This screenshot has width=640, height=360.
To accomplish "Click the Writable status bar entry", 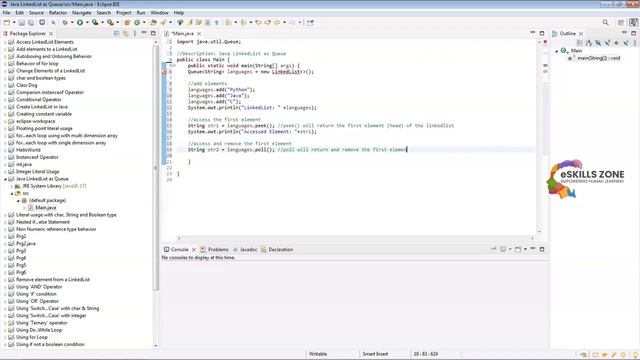I will pyautogui.click(x=318, y=354).
